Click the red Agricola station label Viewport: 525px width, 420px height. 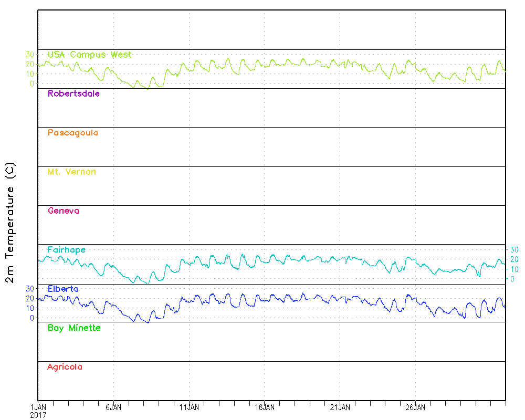point(65,367)
